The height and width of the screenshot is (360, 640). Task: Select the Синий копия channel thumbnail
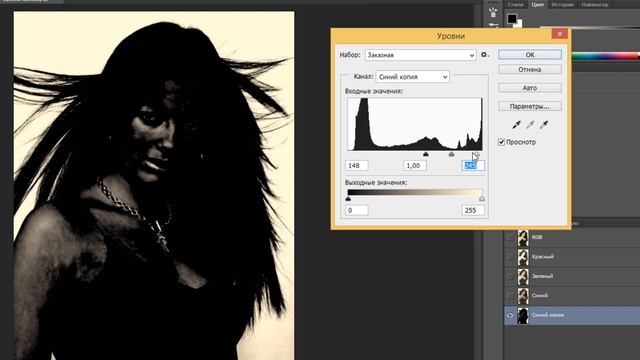[523, 316]
